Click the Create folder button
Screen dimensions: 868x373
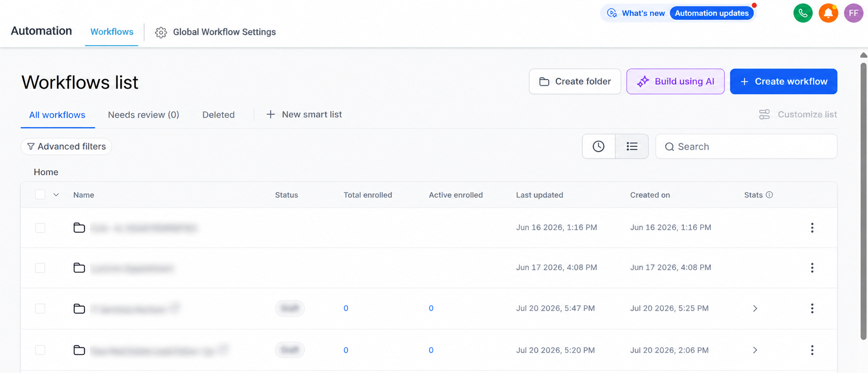click(x=575, y=82)
